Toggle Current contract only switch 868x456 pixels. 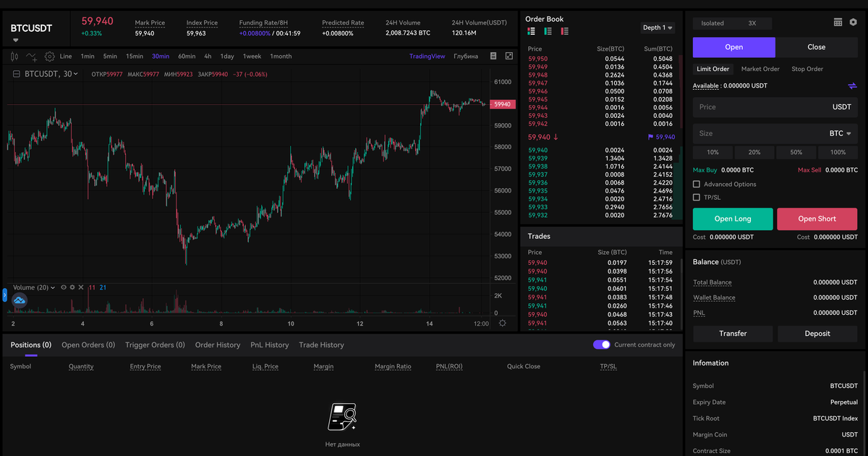[602, 345]
